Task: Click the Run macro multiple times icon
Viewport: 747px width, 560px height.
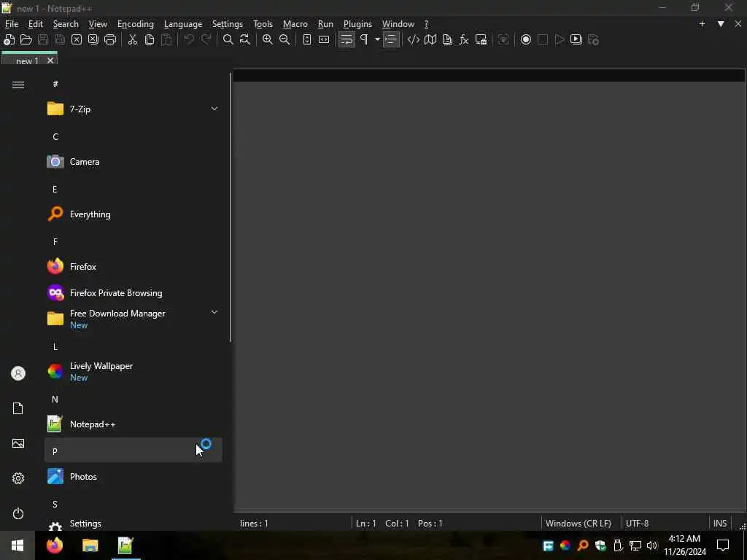Action: (576, 40)
